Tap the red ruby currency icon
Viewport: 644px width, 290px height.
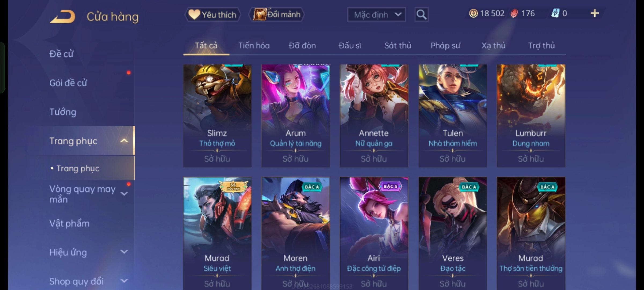[x=514, y=13]
